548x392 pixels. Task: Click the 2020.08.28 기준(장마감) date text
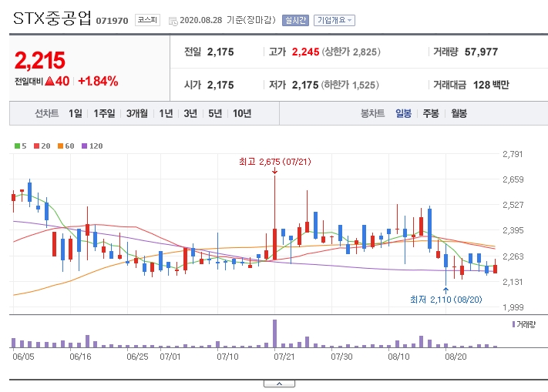tap(227, 20)
